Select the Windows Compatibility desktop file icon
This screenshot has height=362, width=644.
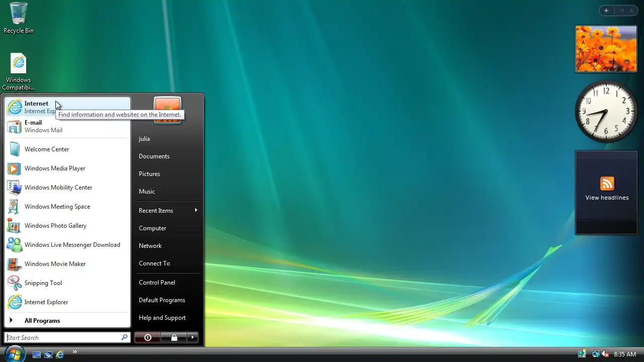(19, 72)
